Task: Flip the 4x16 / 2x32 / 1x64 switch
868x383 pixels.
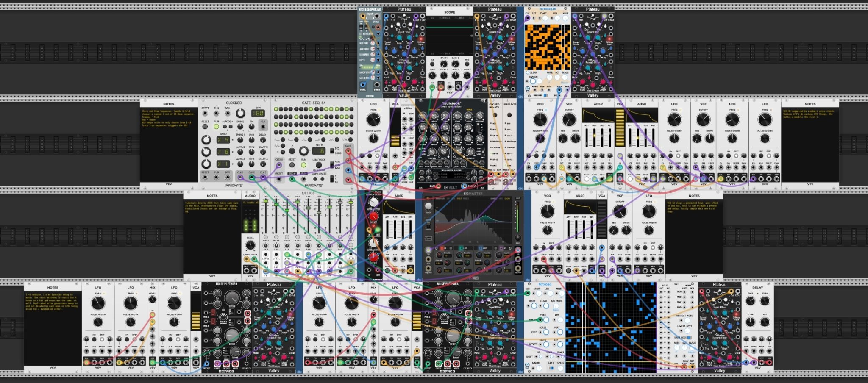Action: (332, 165)
